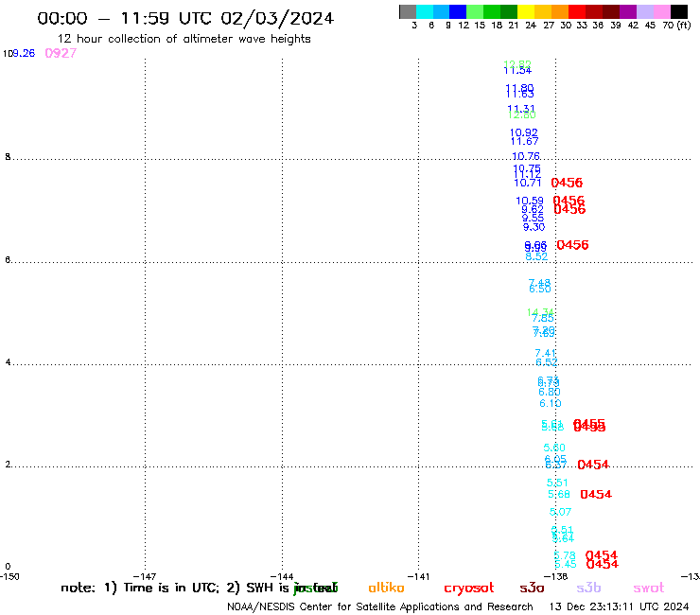The width and height of the screenshot is (700, 615).
Task: Click the cyan swatch in the color scale
Action: [425, 11]
